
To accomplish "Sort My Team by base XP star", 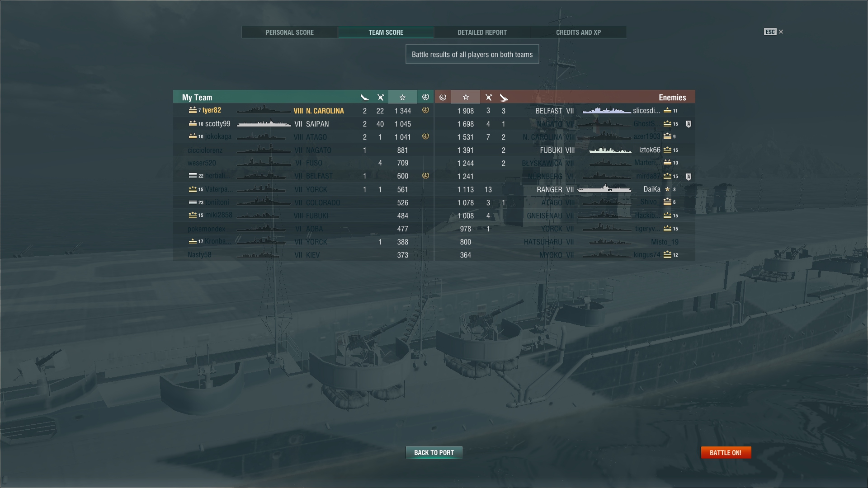I will (x=402, y=97).
